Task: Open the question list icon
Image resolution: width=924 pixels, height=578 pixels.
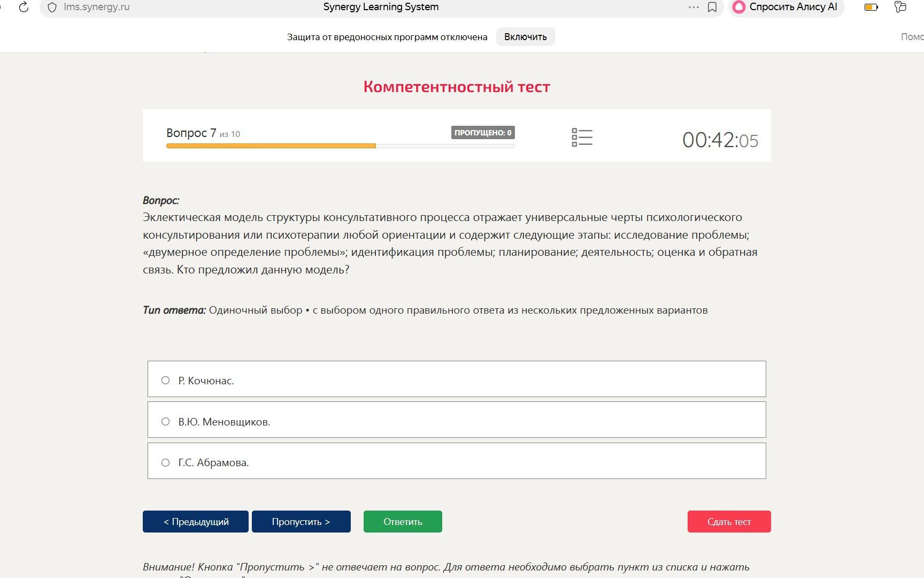Action: click(582, 138)
